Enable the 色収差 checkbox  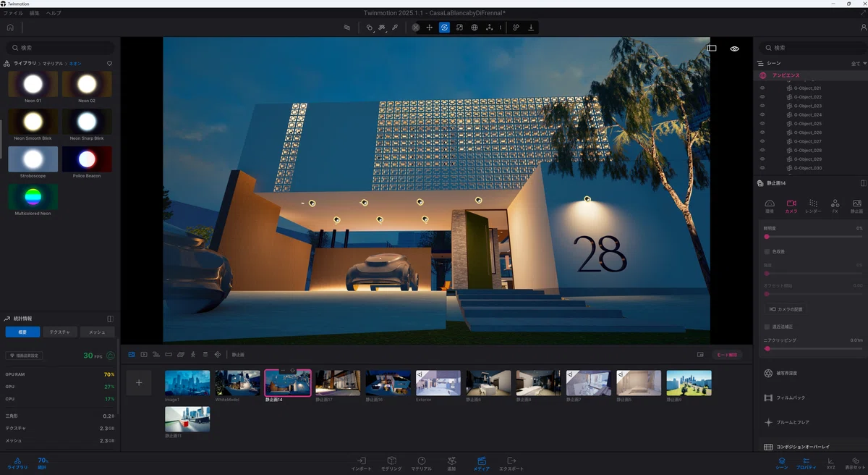pyautogui.click(x=767, y=251)
